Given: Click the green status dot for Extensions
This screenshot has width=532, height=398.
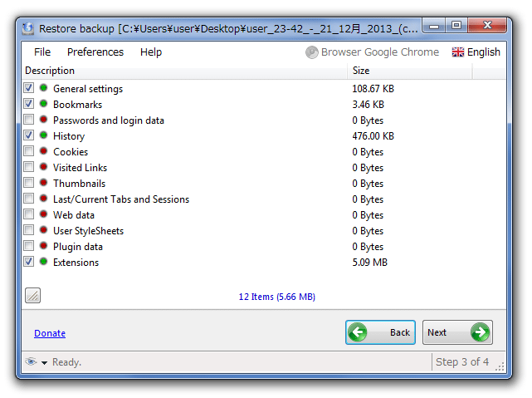Looking at the screenshot, I should (x=43, y=262).
